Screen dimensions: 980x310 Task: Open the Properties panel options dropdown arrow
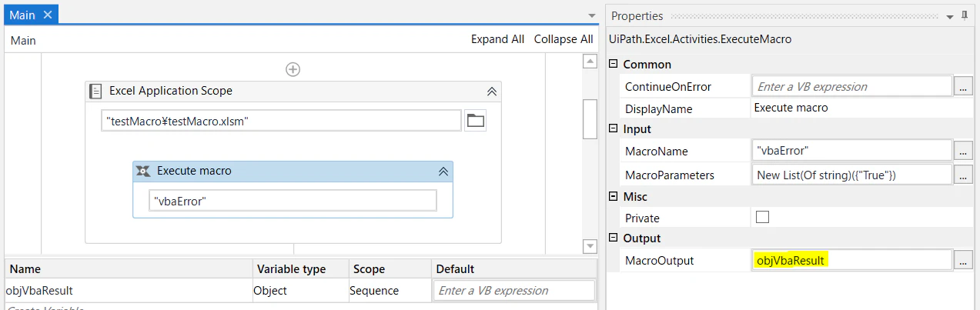950,16
